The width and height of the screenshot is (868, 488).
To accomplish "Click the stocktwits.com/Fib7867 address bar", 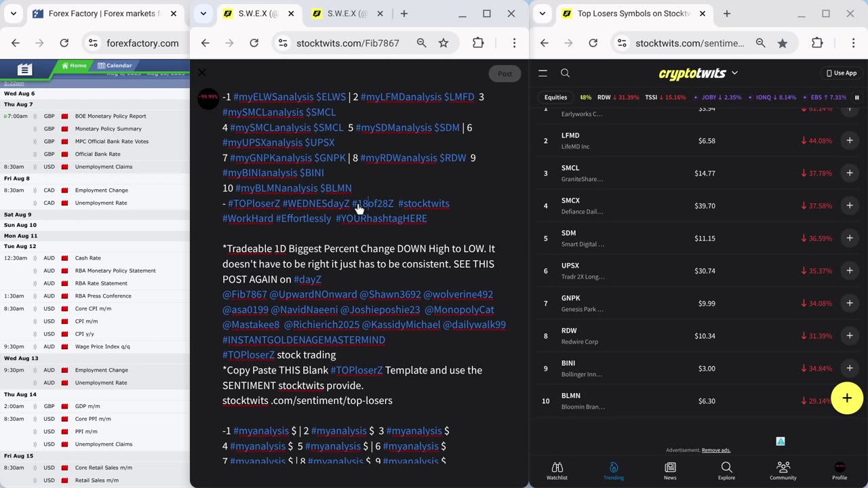I will [348, 43].
